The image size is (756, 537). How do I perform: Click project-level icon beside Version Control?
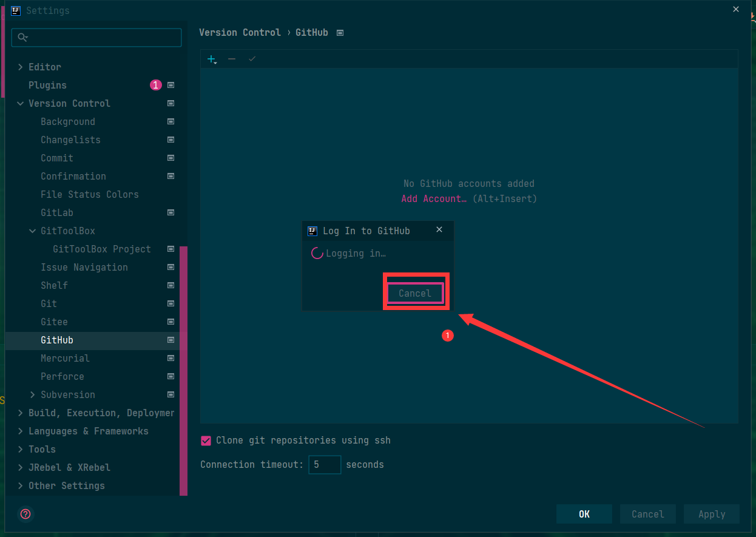171,104
